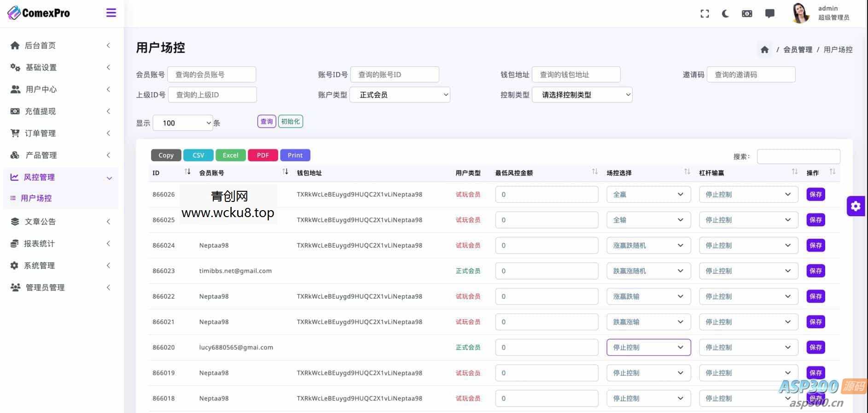Open 场控选择 dropdown for ID 866026
Screen dimensions: 868x413
pos(648,195)
